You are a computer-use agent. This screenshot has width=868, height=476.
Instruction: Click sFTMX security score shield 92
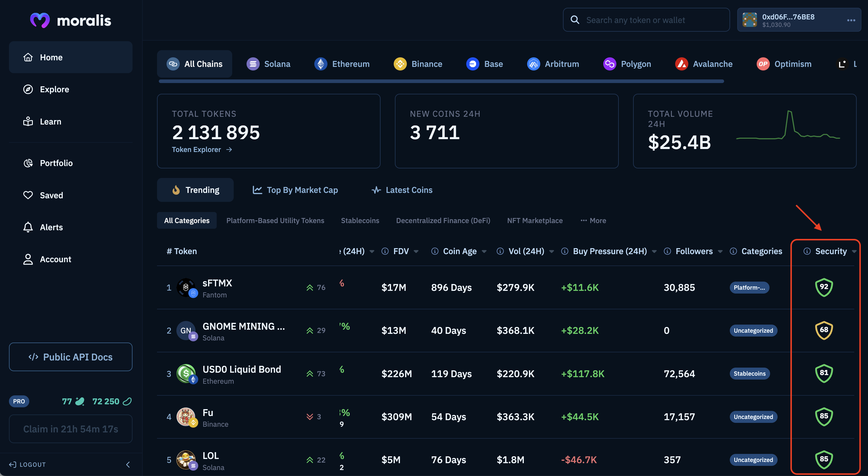click(x=824, y=287)
